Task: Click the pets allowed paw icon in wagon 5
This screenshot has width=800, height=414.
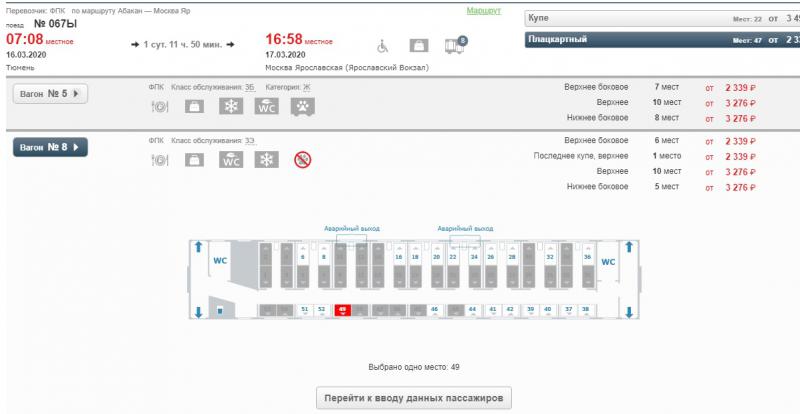Action: coord(303,107)
